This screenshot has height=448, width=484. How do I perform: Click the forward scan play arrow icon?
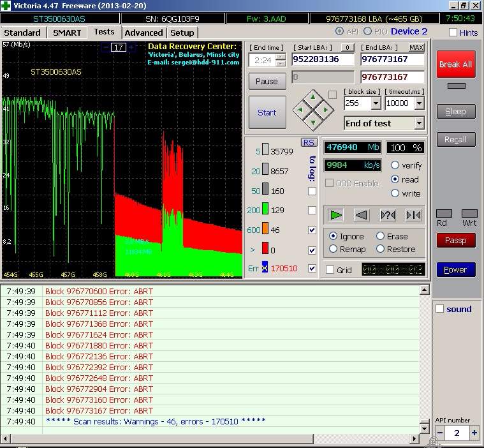click(335, 215)
